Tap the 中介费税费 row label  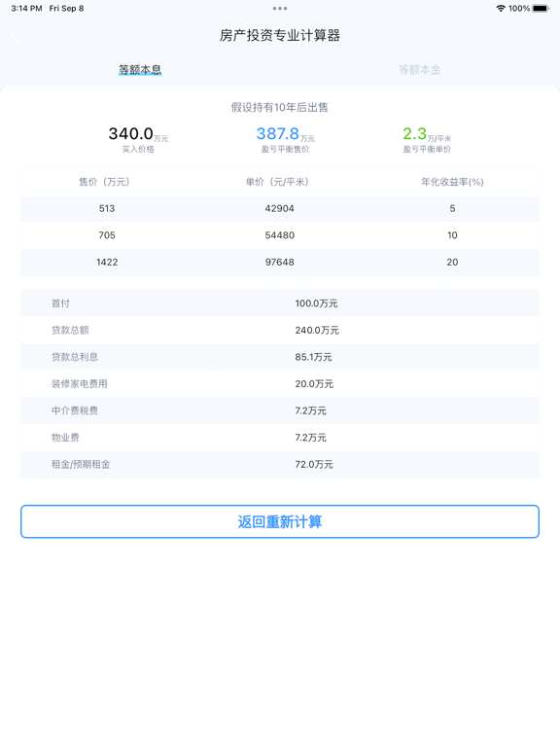coord(75,410)
